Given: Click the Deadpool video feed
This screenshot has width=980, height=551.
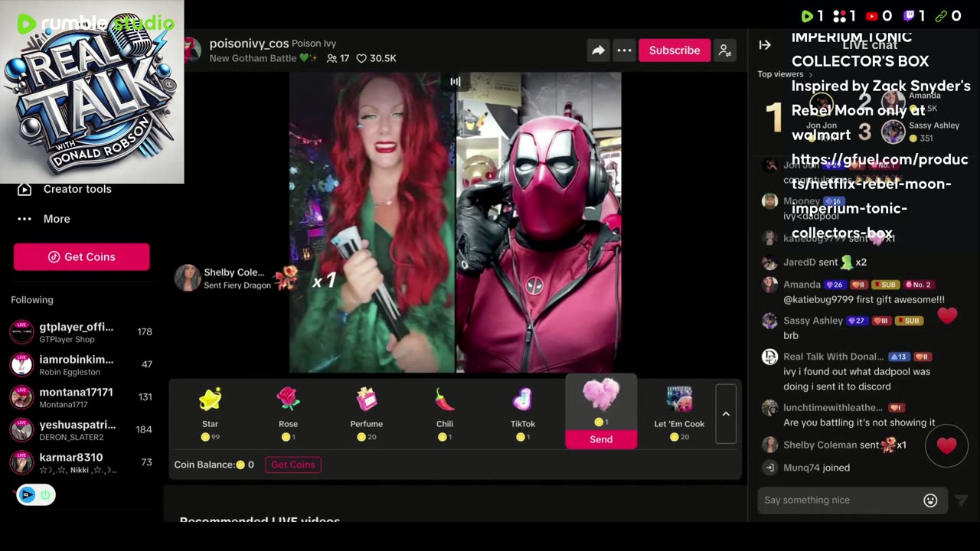Looking at the screenshot, I should pos(539,222).
